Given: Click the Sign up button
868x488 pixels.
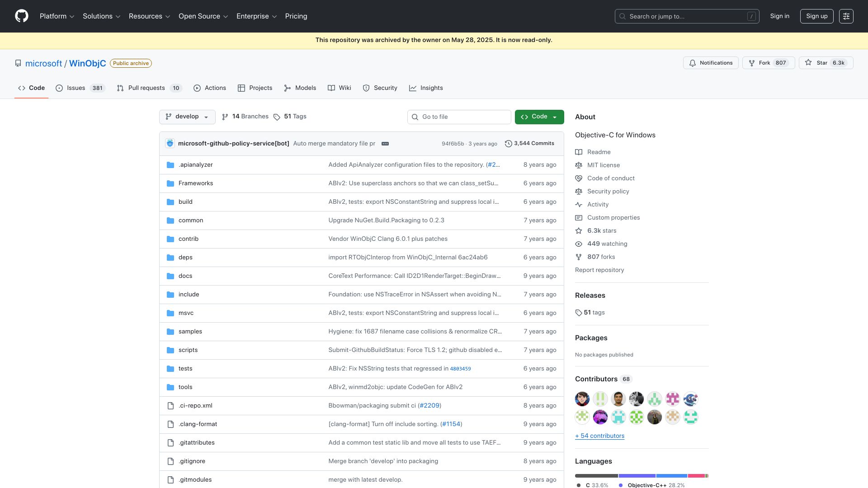Looking at the screenshot, I should point(816,16).
